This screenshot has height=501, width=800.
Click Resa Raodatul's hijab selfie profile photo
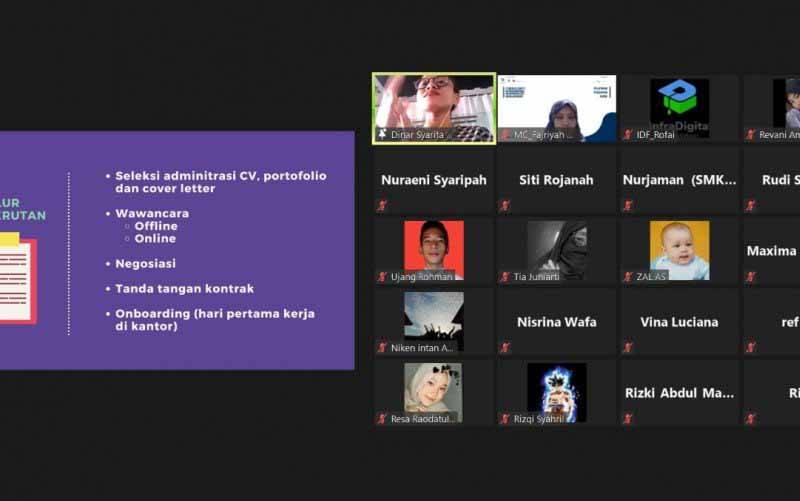point(434,392)
